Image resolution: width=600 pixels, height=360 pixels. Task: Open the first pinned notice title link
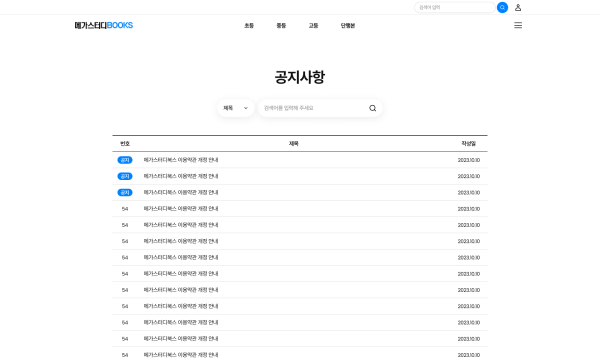[x=181, y=160]
